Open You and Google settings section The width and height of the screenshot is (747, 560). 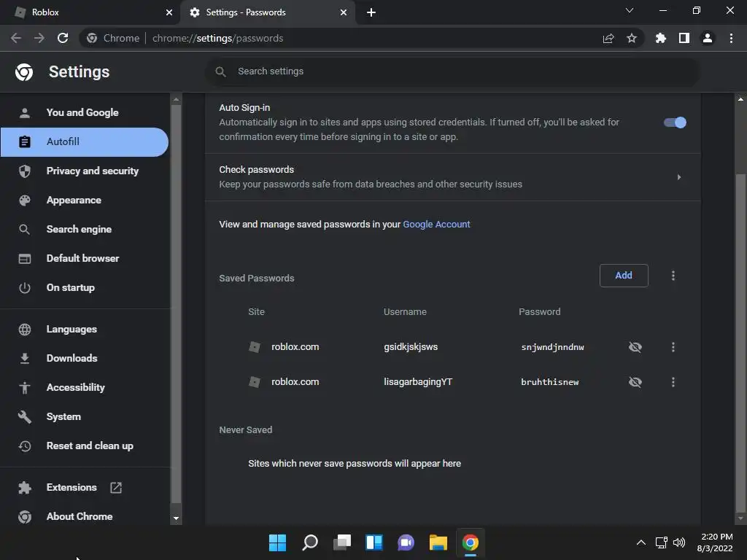(x=85, y=113)
